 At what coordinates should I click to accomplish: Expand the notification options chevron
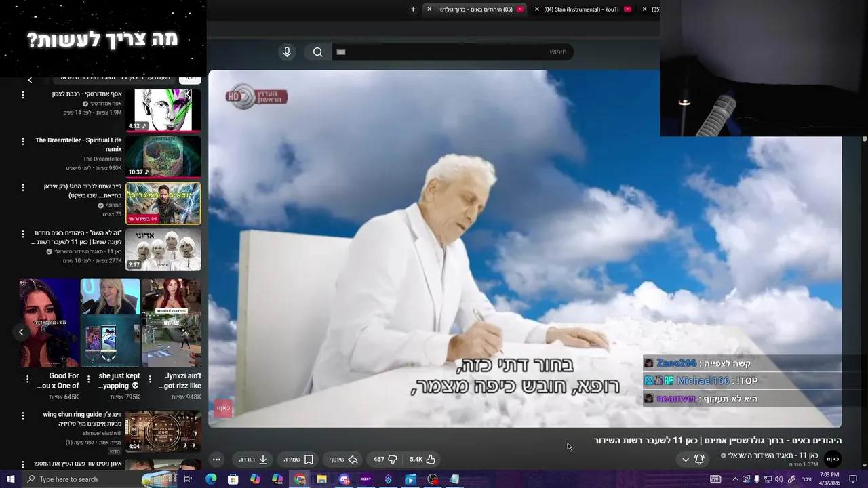686,459
